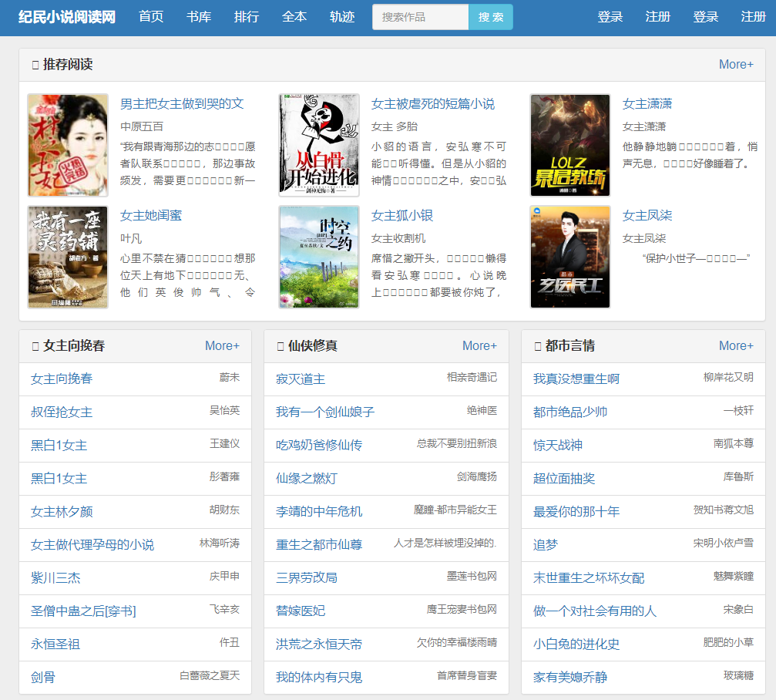Open 寂灭道主 novel link
The height and width of the screenshot is (700, 776).
(301, 379)
